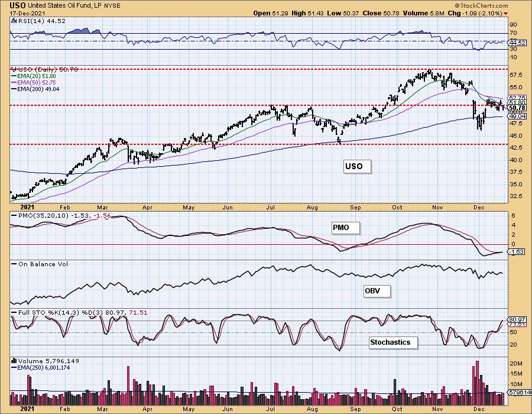Click the Jul month label under price chart

tap(270, 207)
